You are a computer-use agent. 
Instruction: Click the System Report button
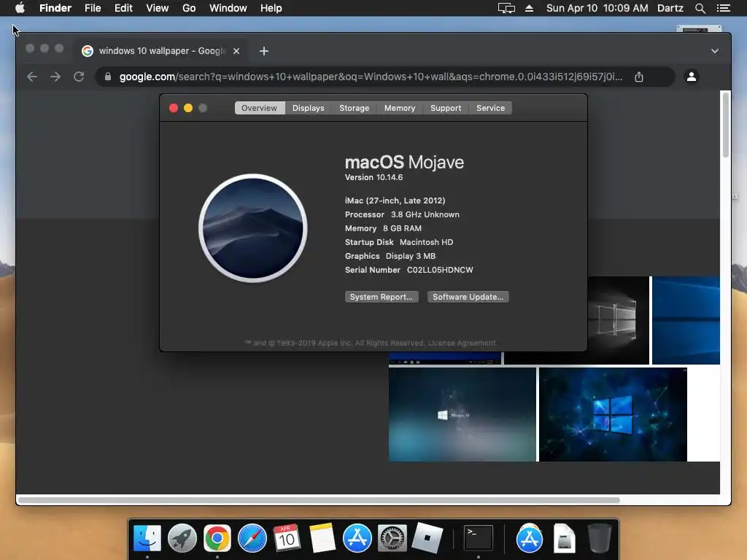click(x=382, y=297)
